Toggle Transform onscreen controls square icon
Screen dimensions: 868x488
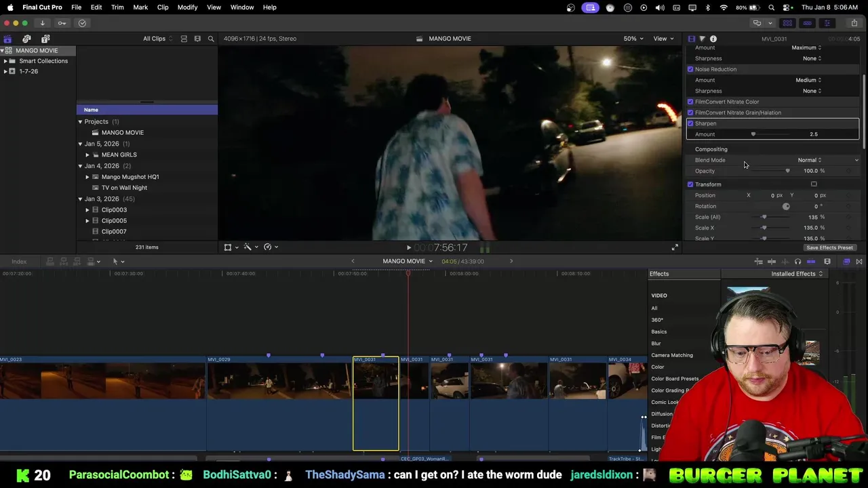(814, 184)
